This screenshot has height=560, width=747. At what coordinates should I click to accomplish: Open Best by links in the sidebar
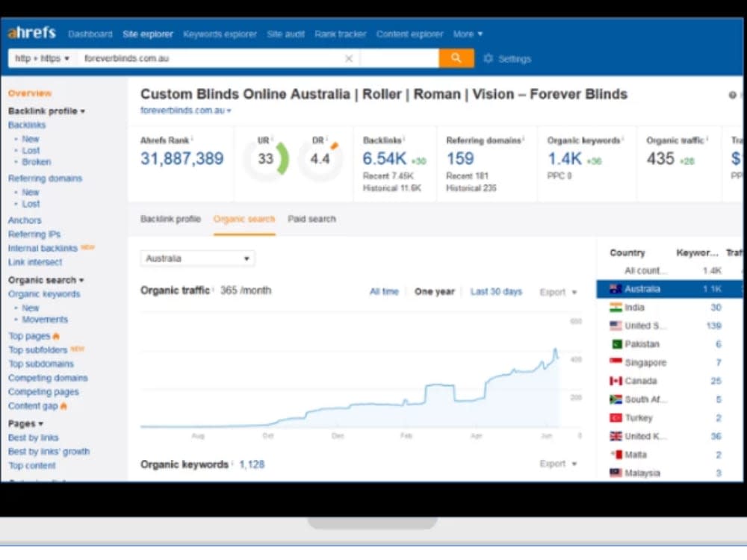34,437
